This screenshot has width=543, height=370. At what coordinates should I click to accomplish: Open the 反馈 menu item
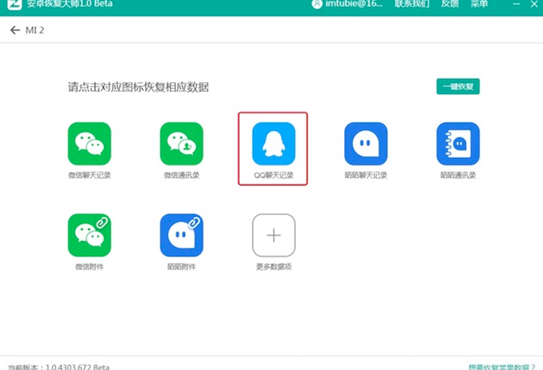pos(450,4)
